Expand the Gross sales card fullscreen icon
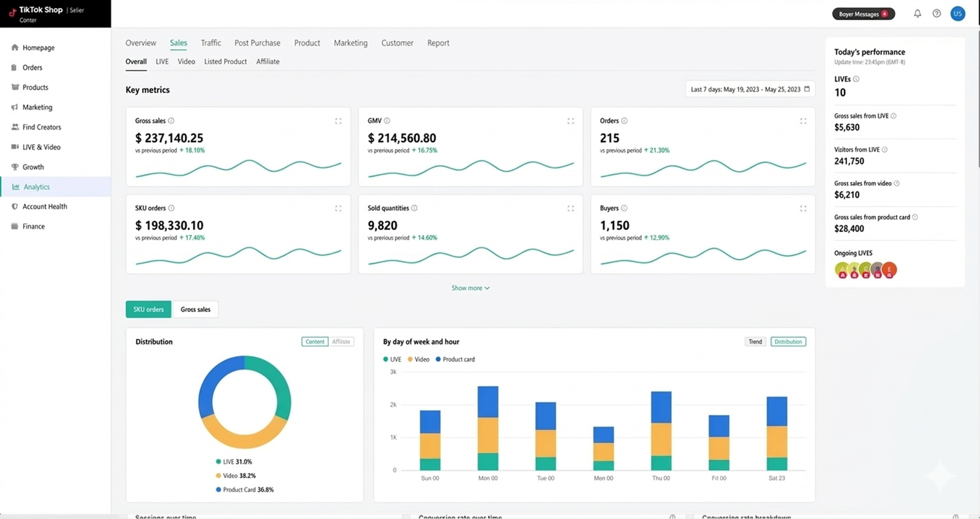980x519 pixels. [x=338, y=121]
